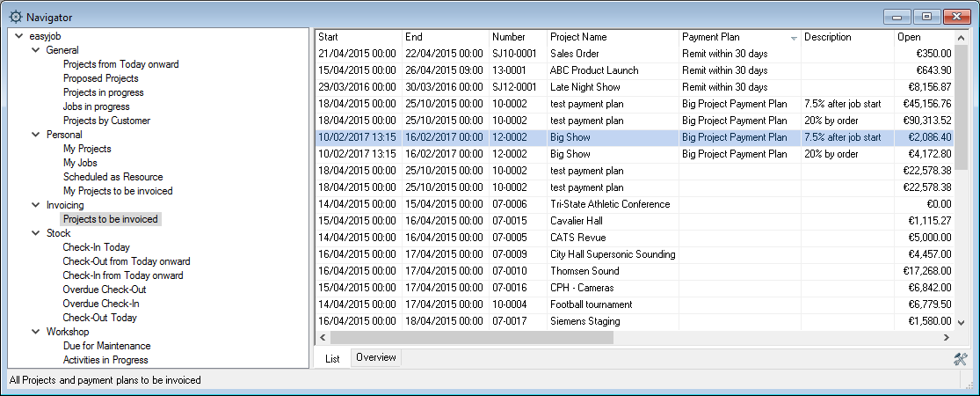The image size is (980, 396).
Task: Switch to the Overview tab
Action: pyautogui.click(x=376, y=357)
